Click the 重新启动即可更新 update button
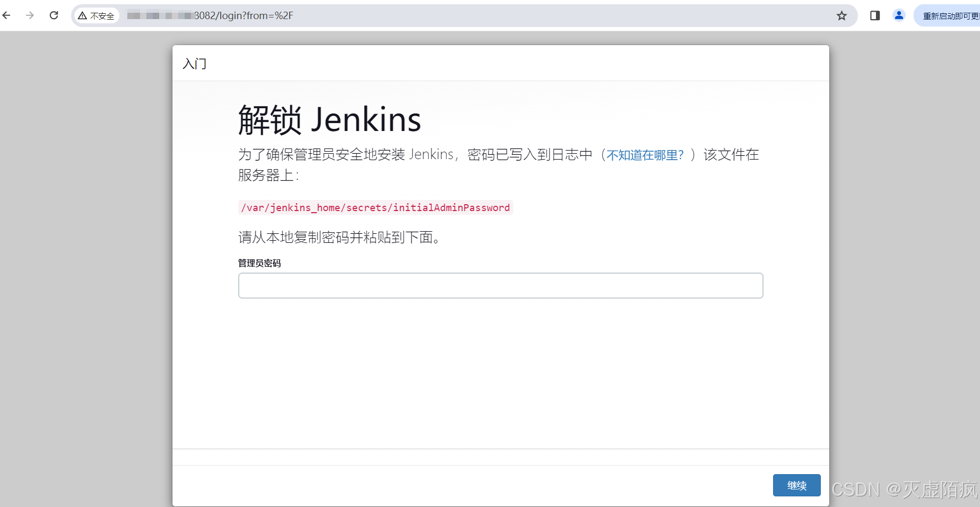Screen dimensions: 980x507 click(x=947, y=16)
